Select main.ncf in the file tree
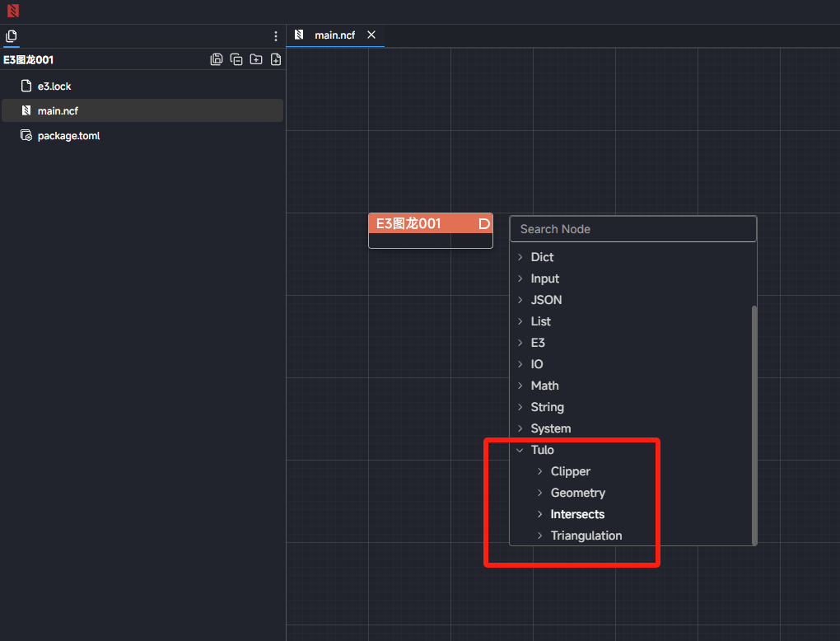This screenshot has height=641, width=840. click(58, 111)
